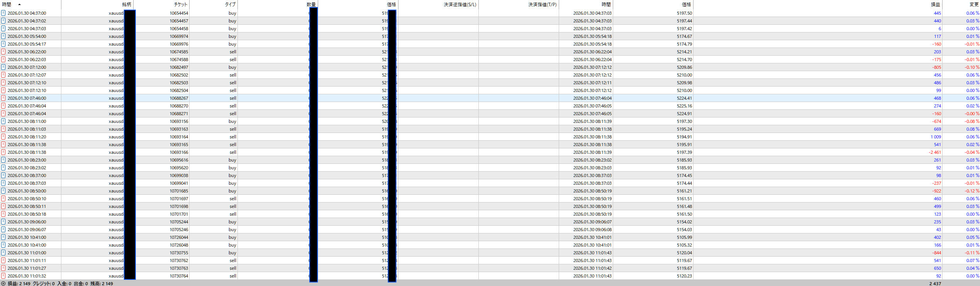Click the profit value -2 461
Image resolution: width=980 pixels, height=286 pixels.
click(935, 152)
